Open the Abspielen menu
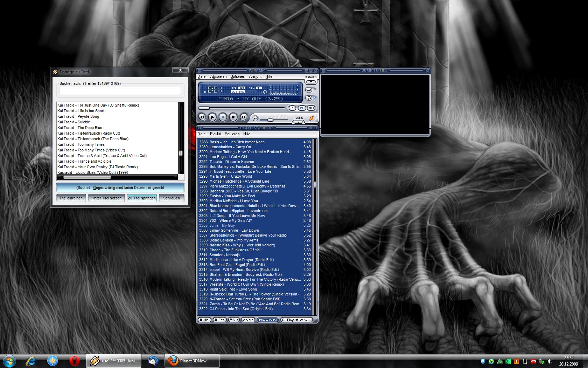The height and width of the screenshot is (368, 588). point(218,76)
